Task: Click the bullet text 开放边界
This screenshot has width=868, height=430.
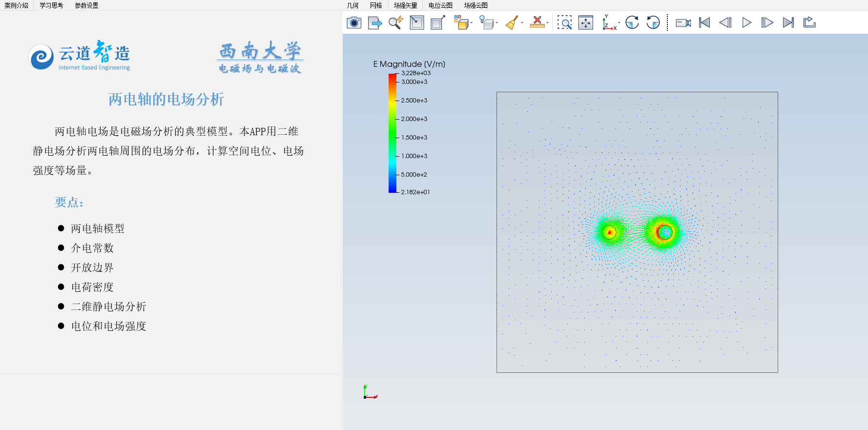Action: point(92,267)
